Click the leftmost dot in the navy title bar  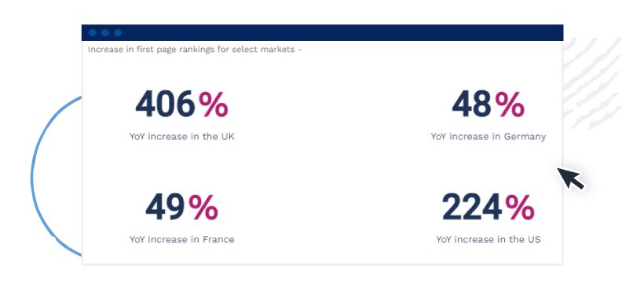click(x=93, y=33)
